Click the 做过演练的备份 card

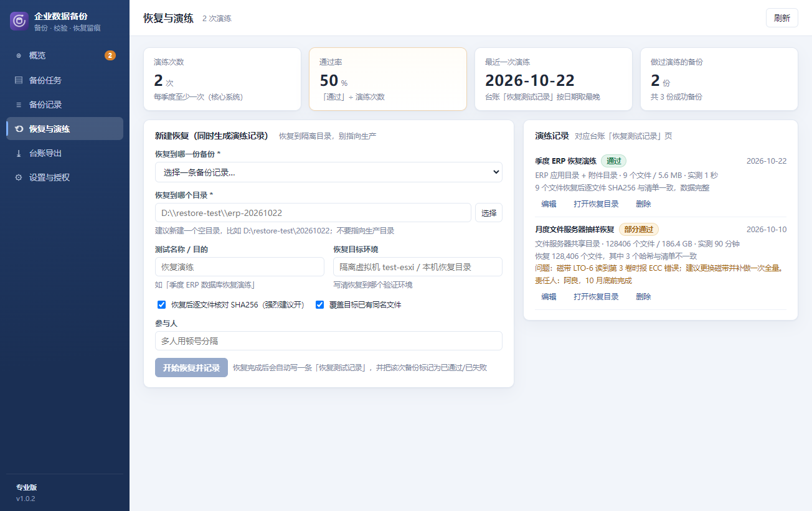pyautogui.click(x=719, y=79)
